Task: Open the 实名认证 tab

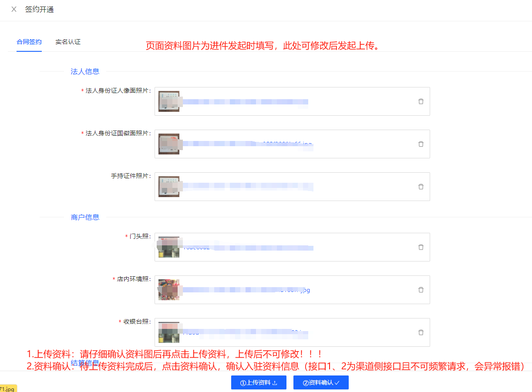Action: pos(68,42)
